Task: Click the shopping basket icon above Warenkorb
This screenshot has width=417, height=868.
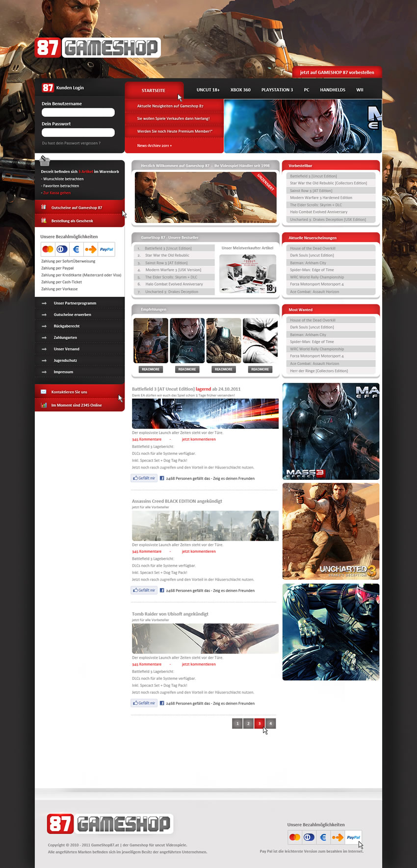Action: tap(45, 161)
